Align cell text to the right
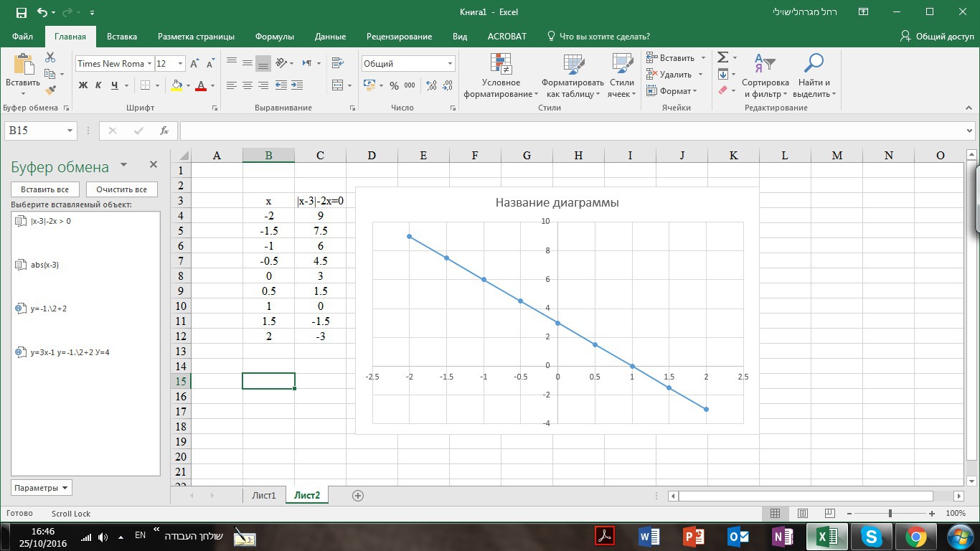 tap(263, 85)
